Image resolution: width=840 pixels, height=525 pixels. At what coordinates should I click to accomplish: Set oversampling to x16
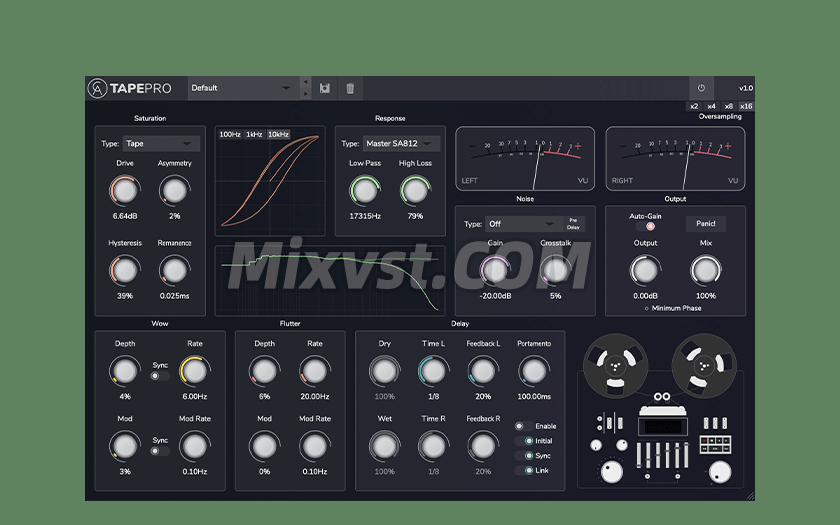746,106
